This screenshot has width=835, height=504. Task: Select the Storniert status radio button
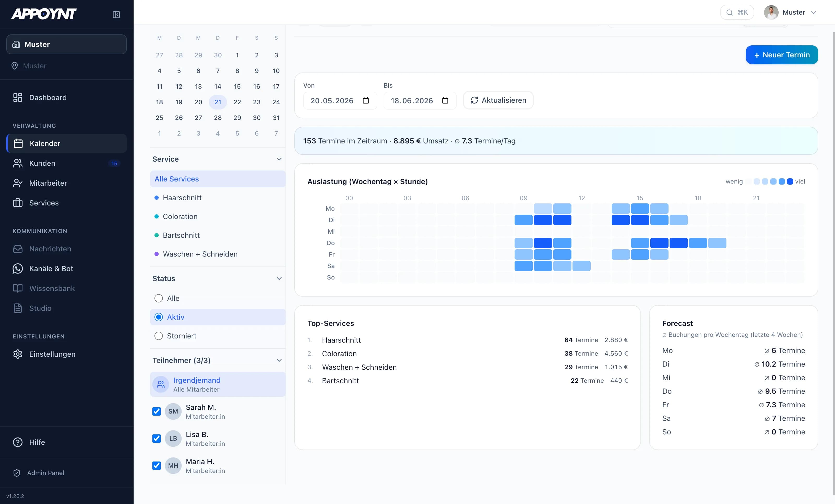pos(159,336)
